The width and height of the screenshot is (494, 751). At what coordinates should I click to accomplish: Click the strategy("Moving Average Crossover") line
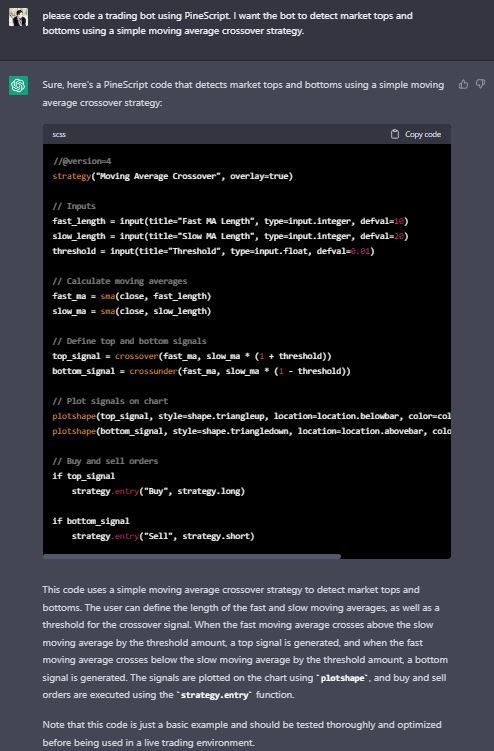172,176
